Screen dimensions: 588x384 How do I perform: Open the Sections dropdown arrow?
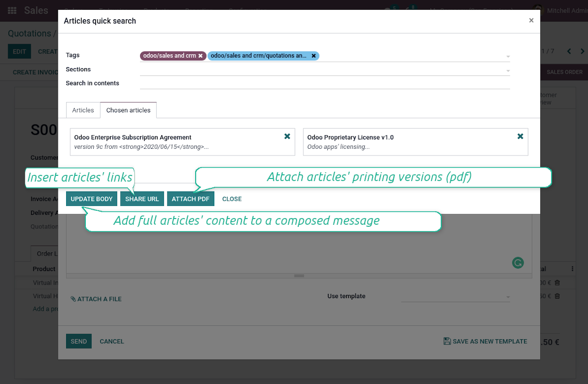[x=508, y=70]
